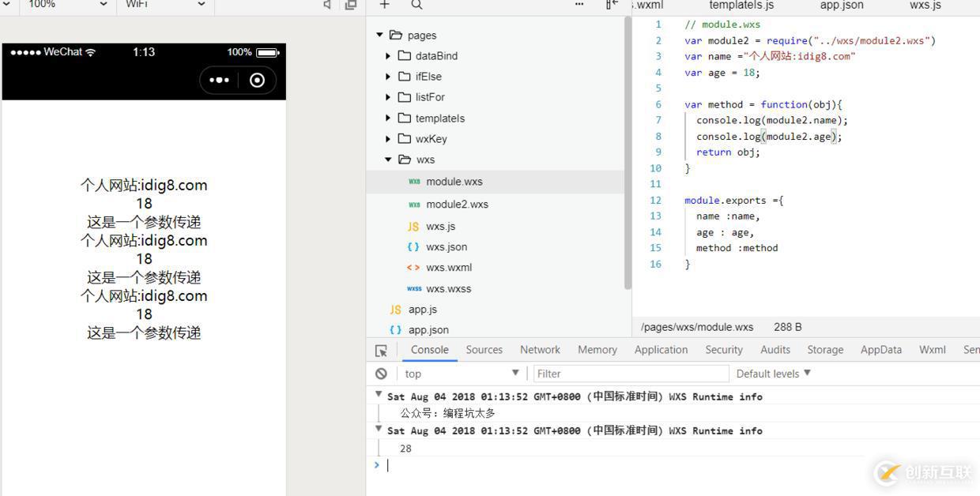
Task: Open the file tree more options menu
Action: (579, 5)
